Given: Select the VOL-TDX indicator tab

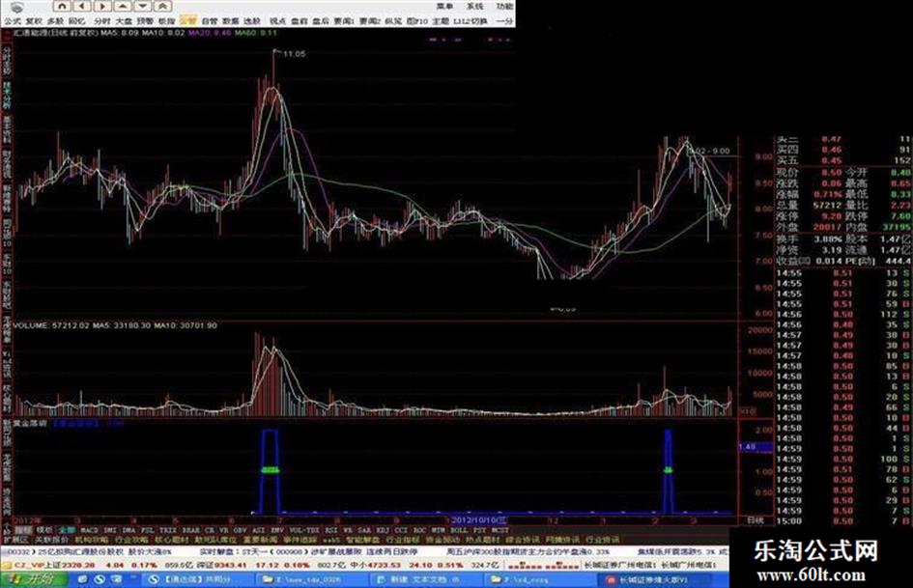Looking at the screenshot, I should point(304,530).
